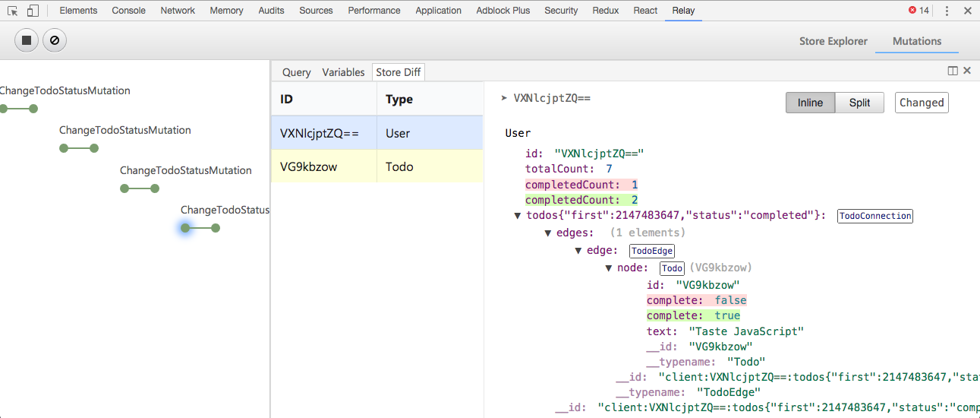
Task: Click the split pane layout icon
Action: click(x=953, y=71)
